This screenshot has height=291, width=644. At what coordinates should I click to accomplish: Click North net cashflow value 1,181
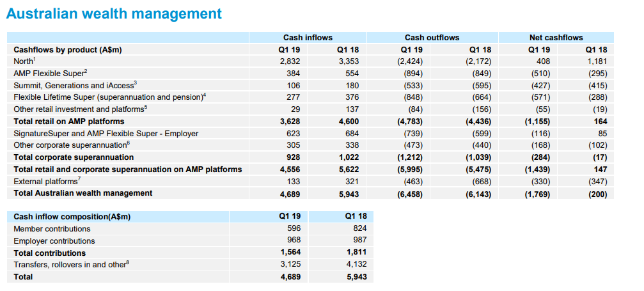coord(597,61)
